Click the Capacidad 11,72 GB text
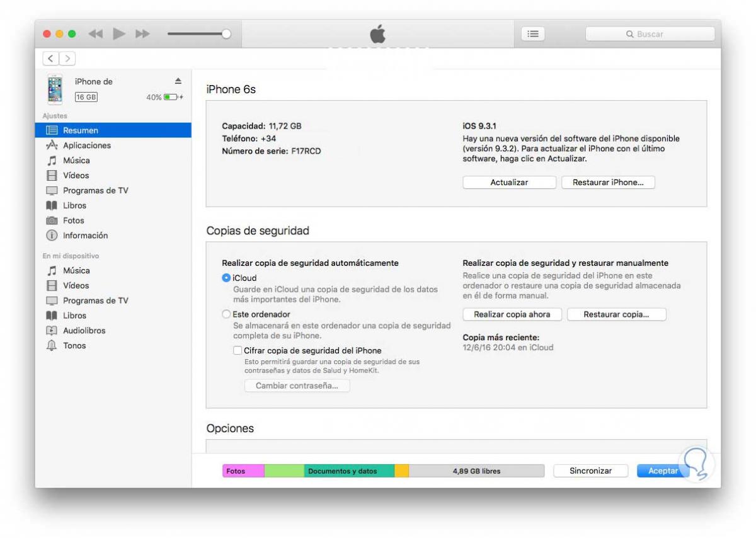 [261, 126]
